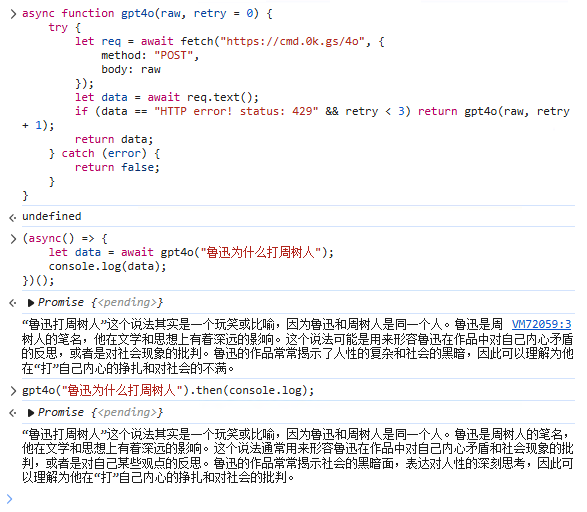This screenshot has width=587, height=512.
Task: Click the 'return false;' line
Action: coord(117,167)
